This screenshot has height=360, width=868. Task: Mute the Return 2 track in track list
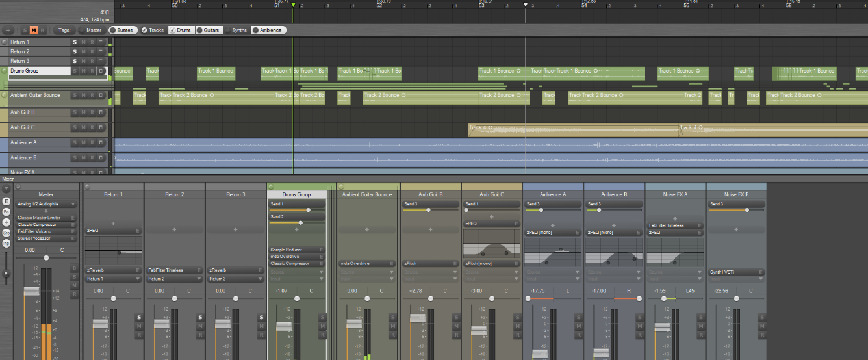pyautogui.click(x=83, y=51)
